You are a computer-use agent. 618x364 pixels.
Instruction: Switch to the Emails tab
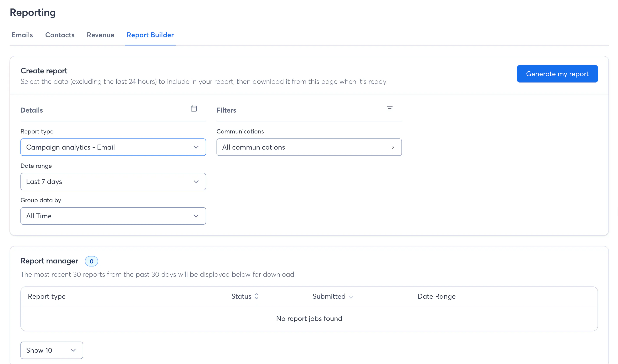pos(22,35)
